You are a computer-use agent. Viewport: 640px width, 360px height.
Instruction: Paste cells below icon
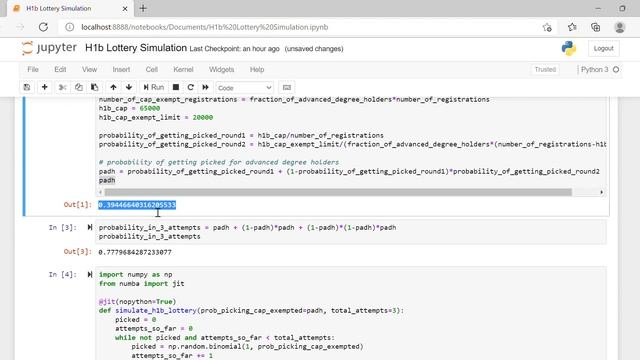94,87
